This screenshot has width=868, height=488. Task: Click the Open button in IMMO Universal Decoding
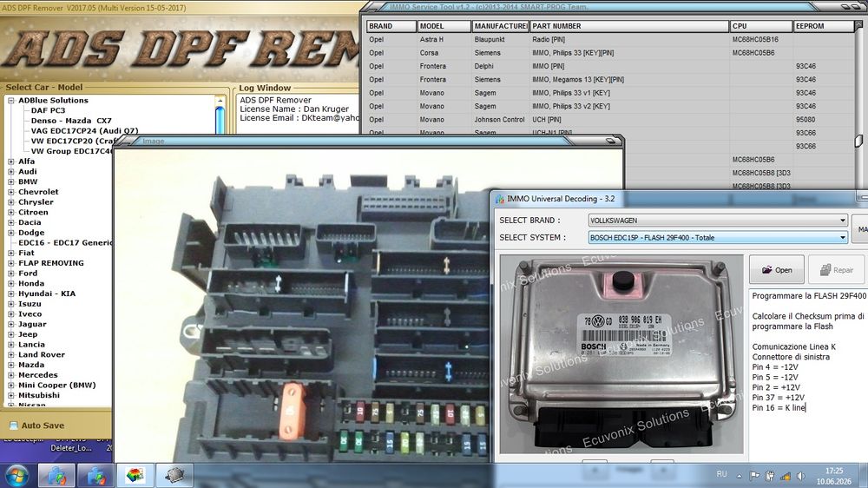[x=776, y=270]
